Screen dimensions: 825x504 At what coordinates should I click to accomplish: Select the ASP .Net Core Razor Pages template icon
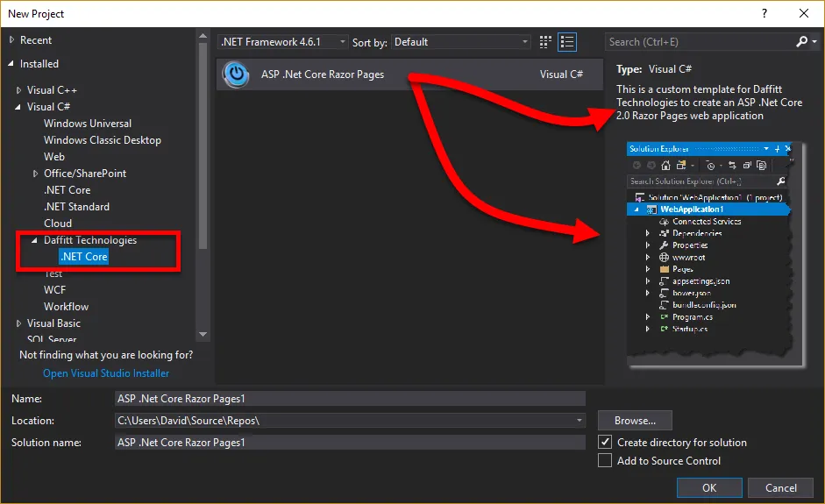pos(236,75)
